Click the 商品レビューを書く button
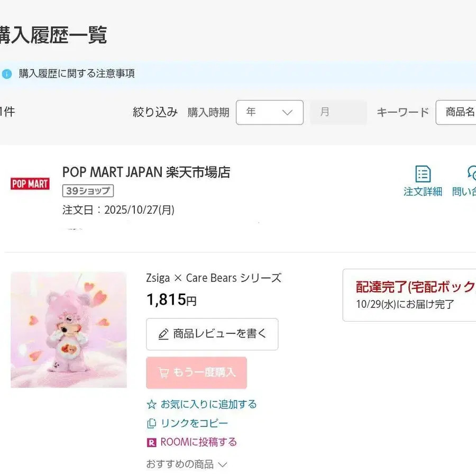 212,334
